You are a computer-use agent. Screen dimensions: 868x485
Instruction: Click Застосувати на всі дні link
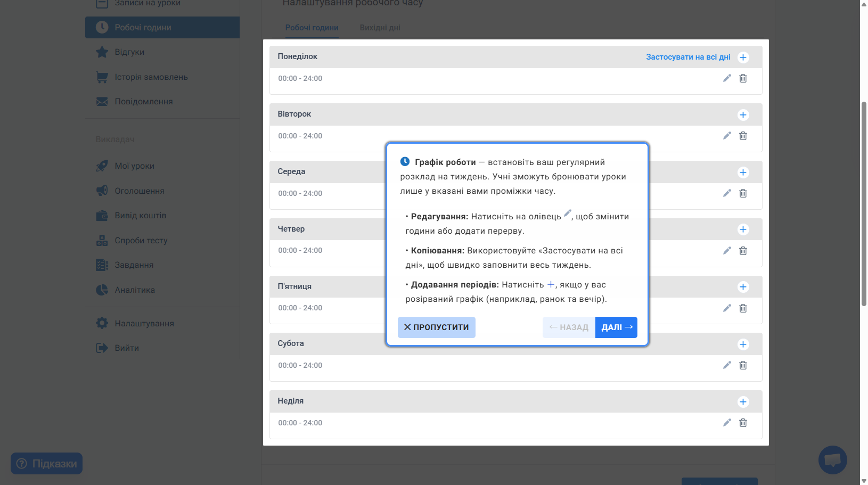[x=688, y=57]
